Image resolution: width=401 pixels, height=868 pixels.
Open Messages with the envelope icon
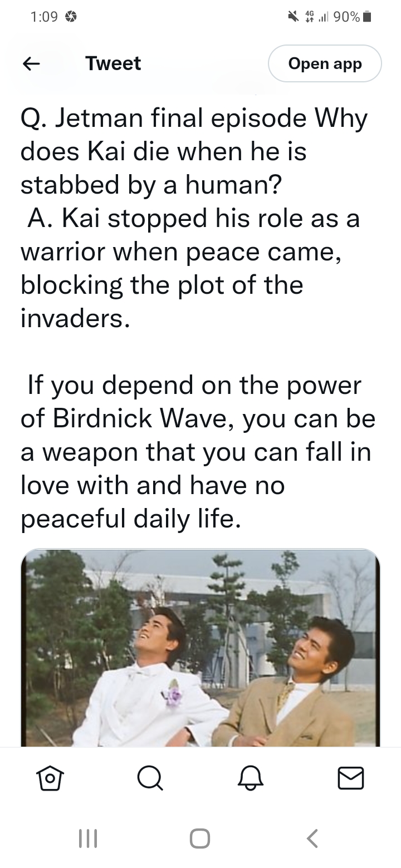pyautogui.click(x=351, y=777)
